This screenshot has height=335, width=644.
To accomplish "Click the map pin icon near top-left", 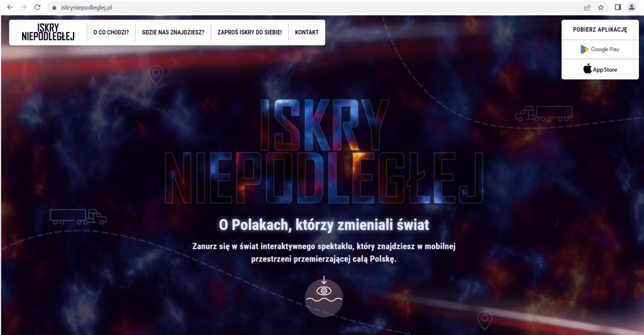I will click(x=156, y=75).
